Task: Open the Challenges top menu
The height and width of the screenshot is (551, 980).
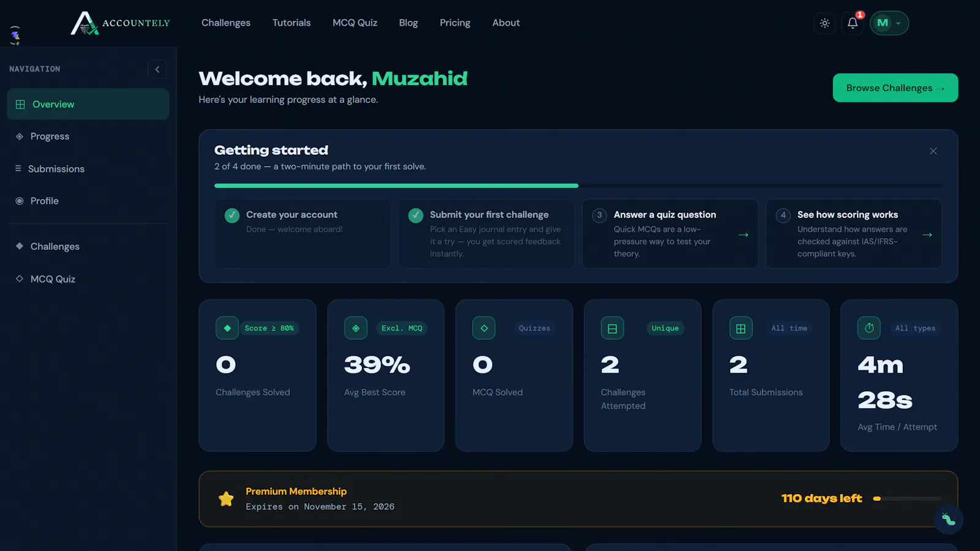Action: coord(226,23)
